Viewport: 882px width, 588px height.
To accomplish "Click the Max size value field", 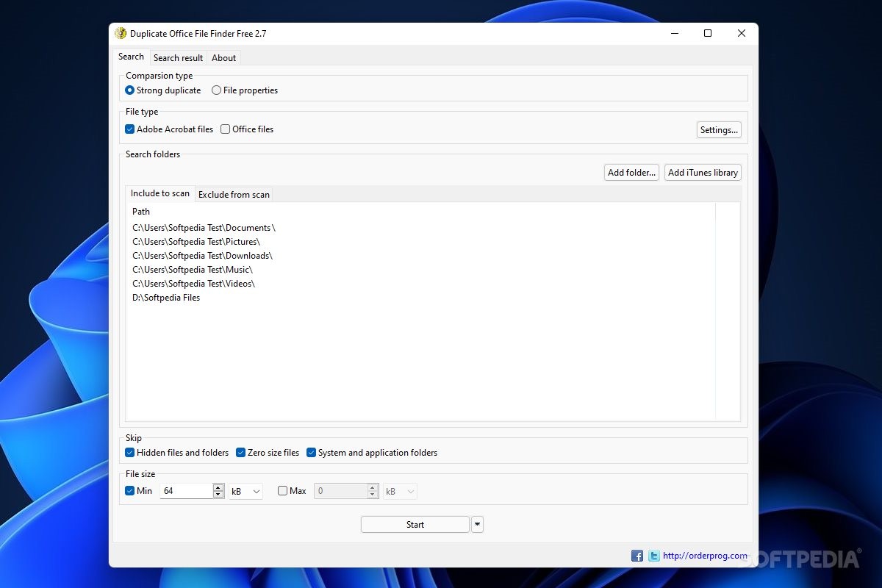I will (341, 491).
